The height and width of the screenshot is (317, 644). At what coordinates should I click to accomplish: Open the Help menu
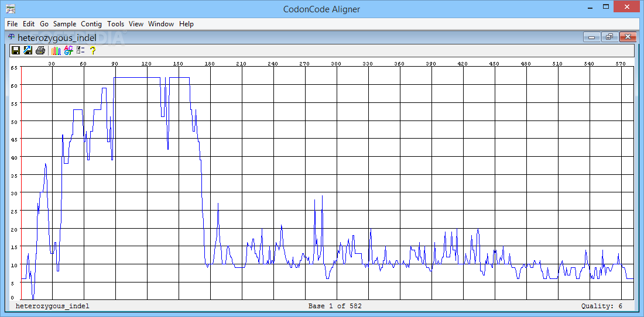click(186, 24)
